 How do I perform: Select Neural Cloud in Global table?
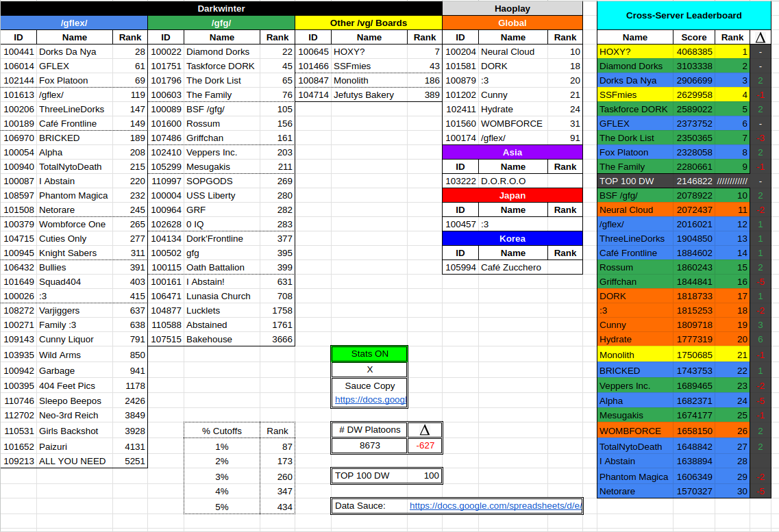pos(513,51)
